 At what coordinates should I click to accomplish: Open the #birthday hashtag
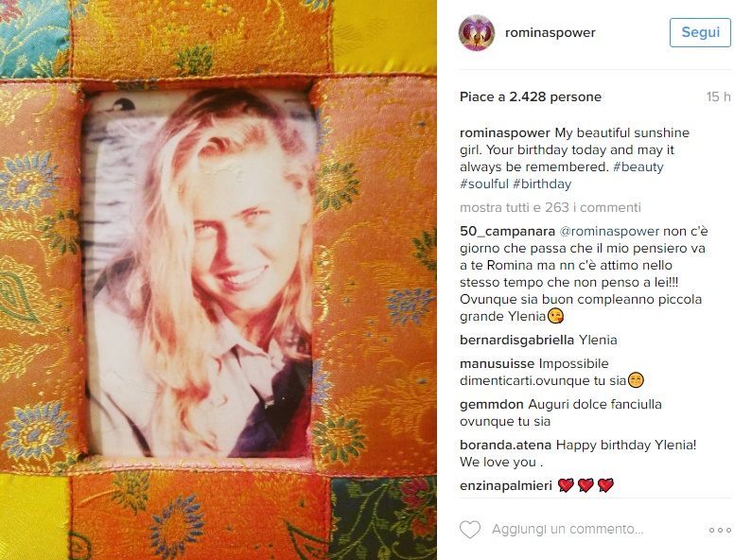point(542,184)
